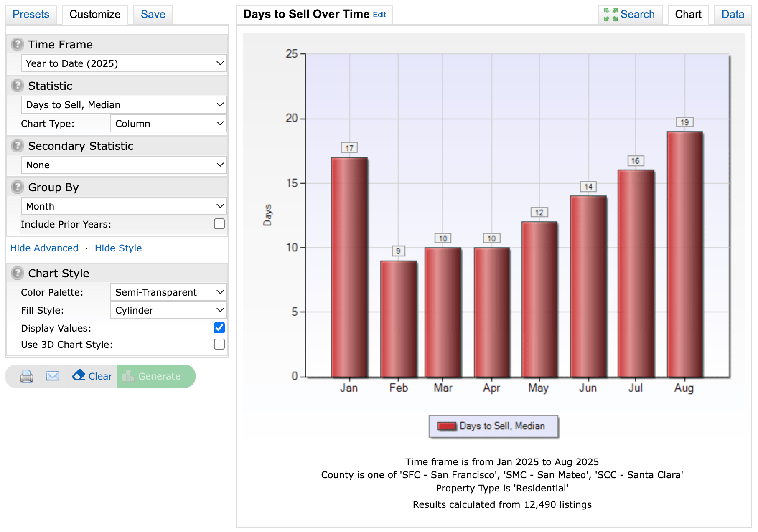Click the Aug column in chart

coord(684,254)
